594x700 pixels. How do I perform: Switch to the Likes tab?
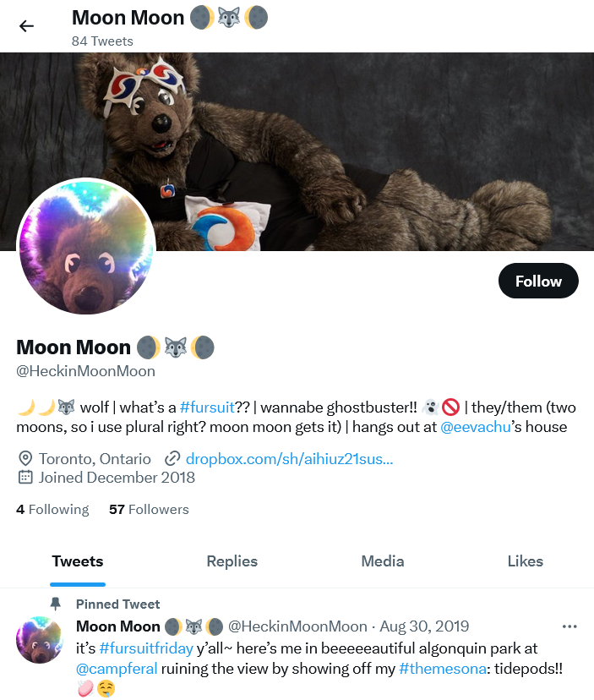coord(526,561)
